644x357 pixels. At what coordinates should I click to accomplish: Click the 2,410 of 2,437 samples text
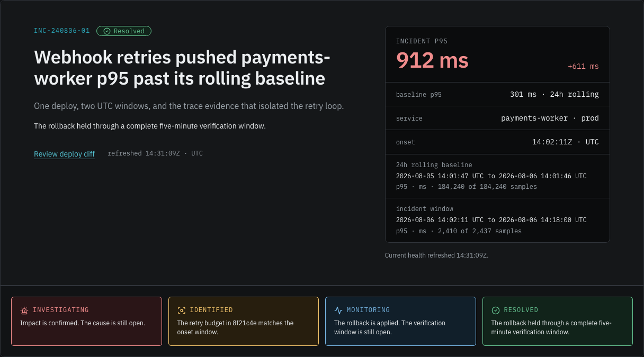[x=479, y=231]
